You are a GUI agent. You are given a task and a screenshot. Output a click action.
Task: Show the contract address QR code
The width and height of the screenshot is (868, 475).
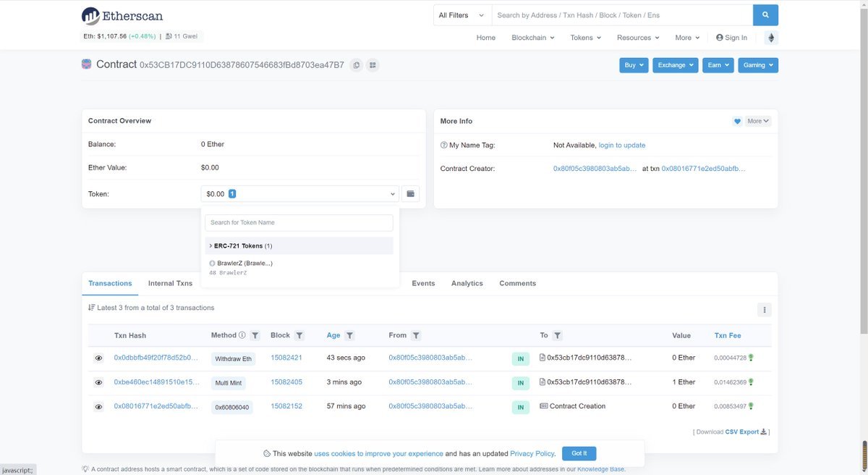(x=373, y=65)
